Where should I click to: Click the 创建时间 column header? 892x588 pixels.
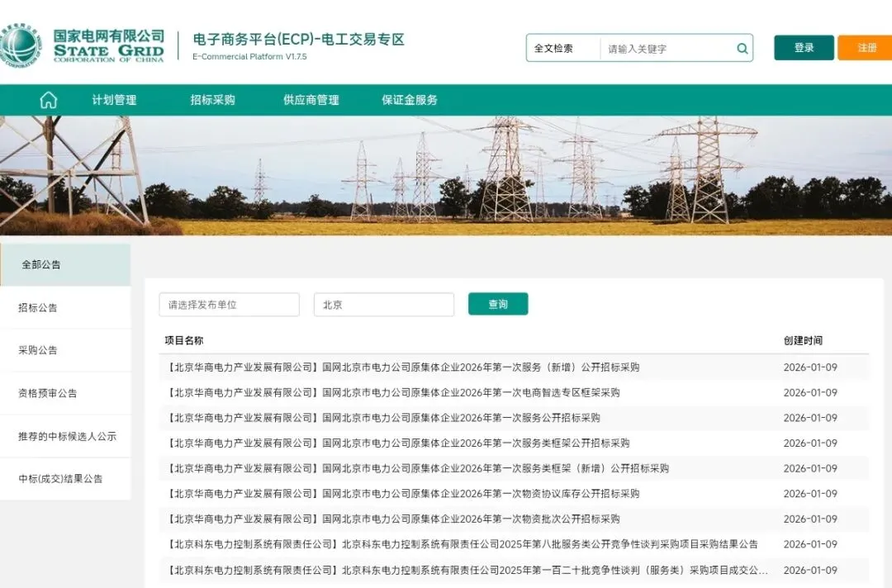803,340
